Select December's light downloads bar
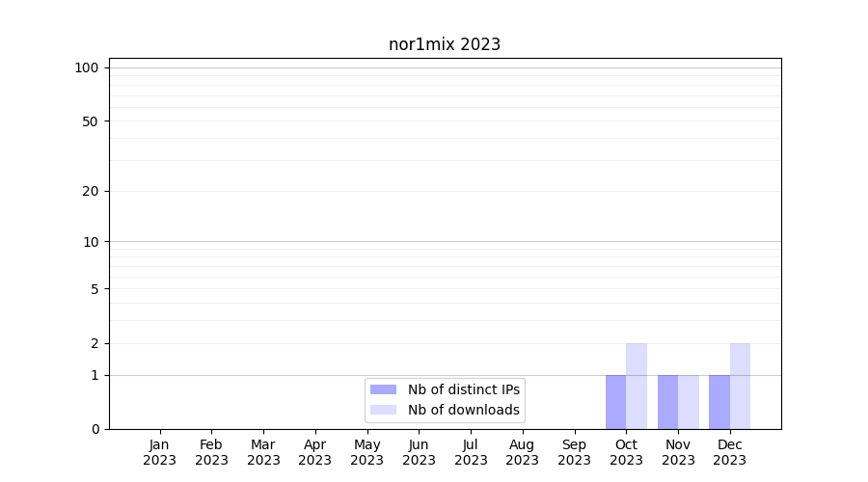Viewport: 868px width, 482px height. (x=740, y=386)
